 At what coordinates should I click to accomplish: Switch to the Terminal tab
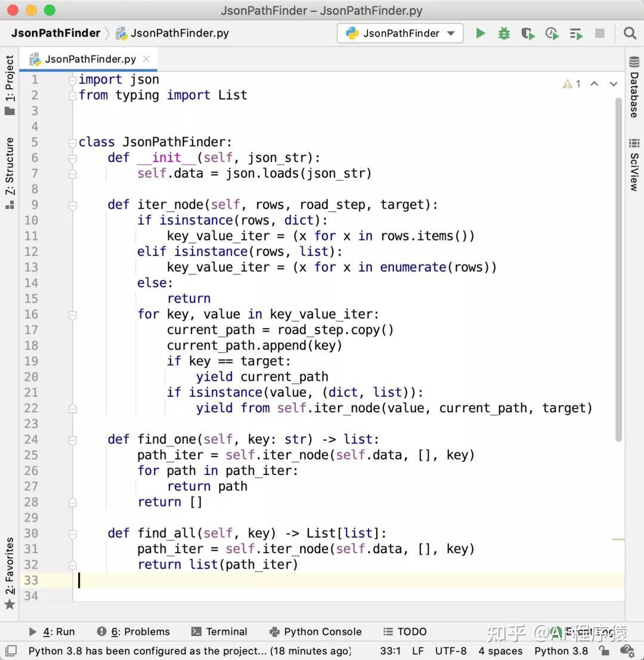[220, 631]
